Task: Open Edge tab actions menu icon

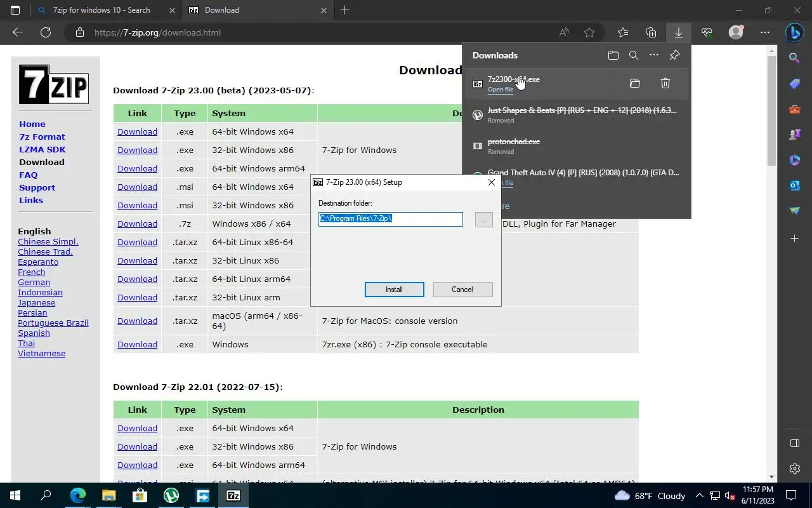Action: point(15,10)
